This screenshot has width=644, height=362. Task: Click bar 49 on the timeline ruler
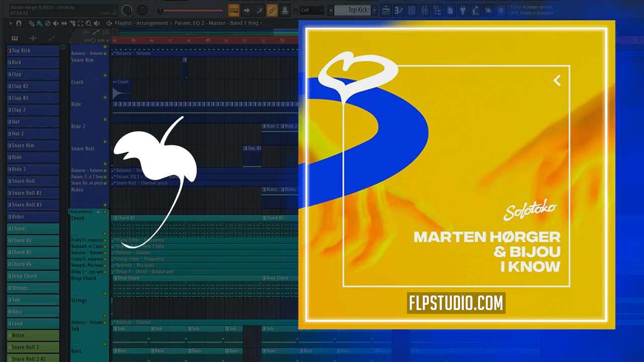point(208,40)
